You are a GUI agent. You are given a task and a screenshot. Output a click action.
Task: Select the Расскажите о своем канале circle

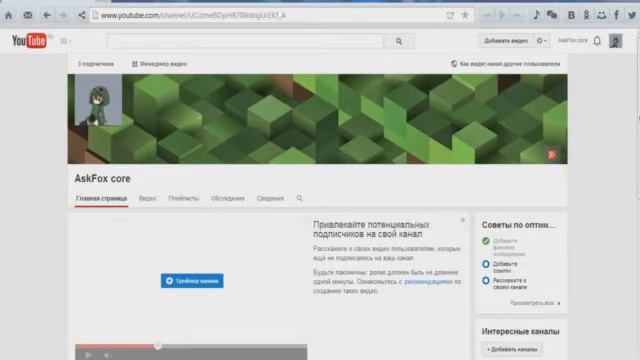[486, 281]
